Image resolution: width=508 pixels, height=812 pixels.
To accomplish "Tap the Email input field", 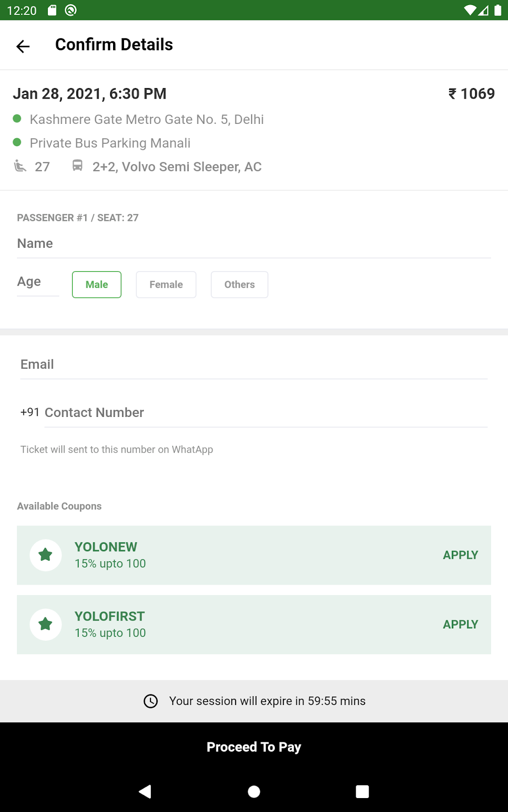I will pyautogui.click(x=254, y=365).
